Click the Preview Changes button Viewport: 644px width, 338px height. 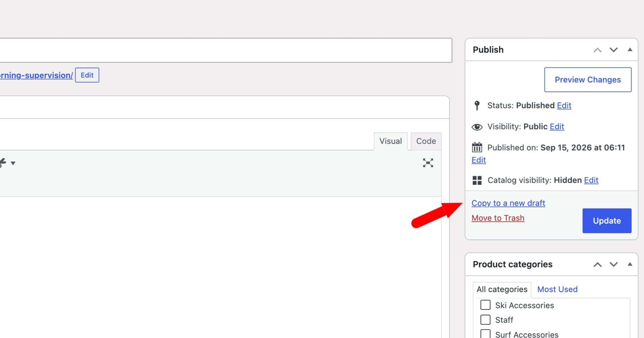588,80
